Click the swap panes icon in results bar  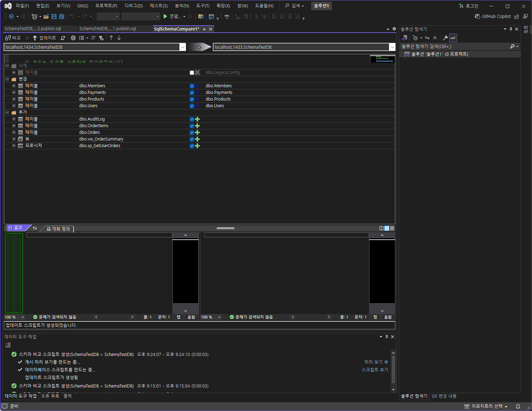pyautogui.click(x=35, y=228)
